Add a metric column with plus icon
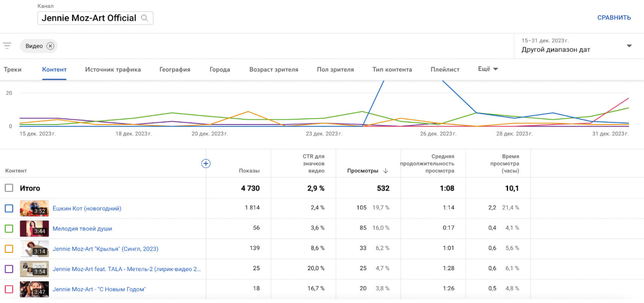 [x=206, y=163]
